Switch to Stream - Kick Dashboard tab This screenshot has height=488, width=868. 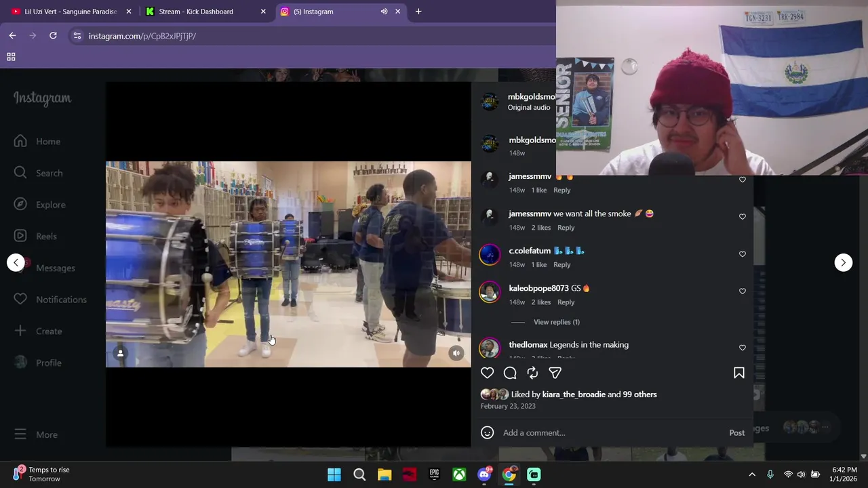pos(197,12)
